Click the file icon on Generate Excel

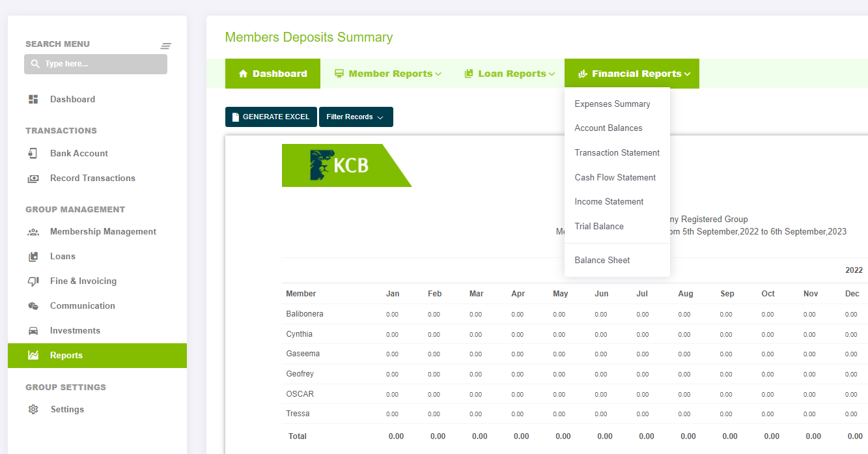click(236, 117)
